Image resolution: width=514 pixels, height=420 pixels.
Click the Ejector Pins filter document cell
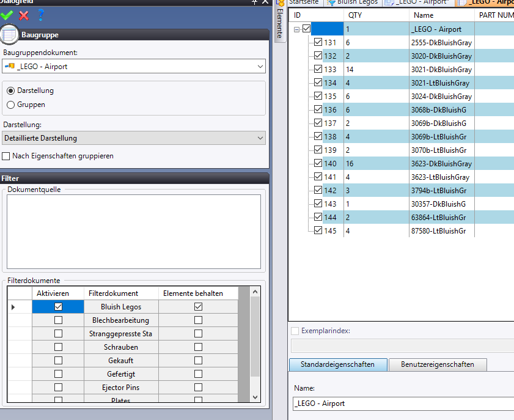121,387
